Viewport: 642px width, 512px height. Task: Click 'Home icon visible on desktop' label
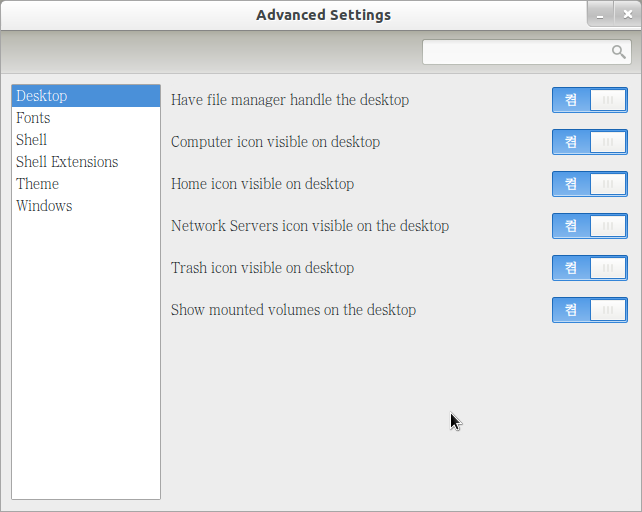(x=262, y=184)
